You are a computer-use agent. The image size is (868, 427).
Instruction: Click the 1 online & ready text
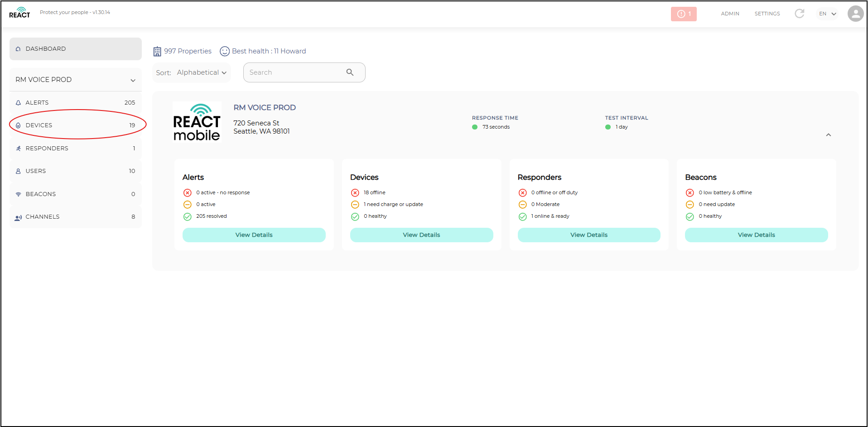tap(550, 216)
